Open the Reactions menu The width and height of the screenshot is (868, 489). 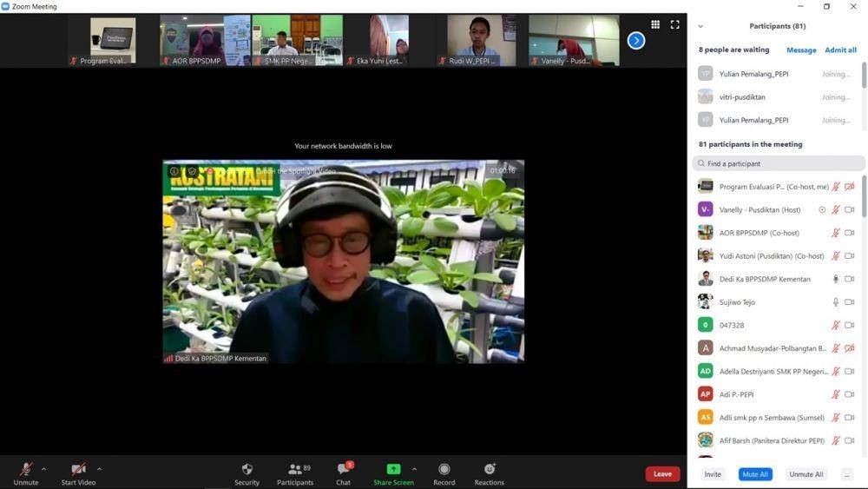point(490,474)
